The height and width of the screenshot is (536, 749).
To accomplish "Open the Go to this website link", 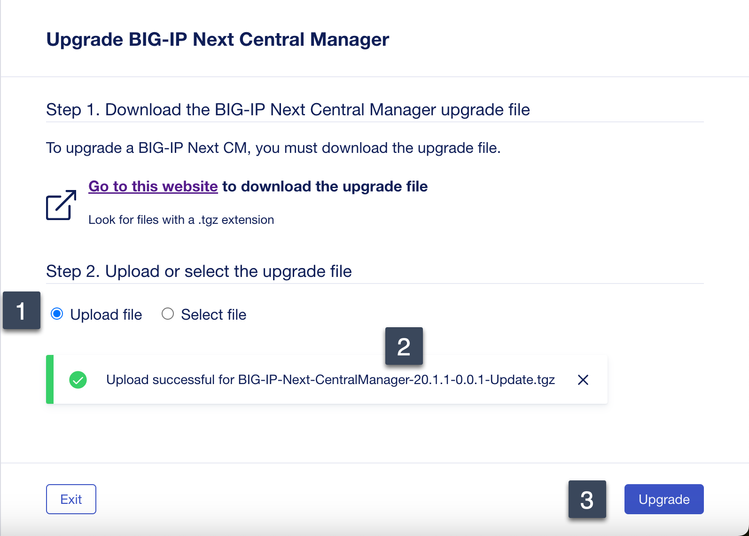I will pyautogui.click(x=153, y=186).
